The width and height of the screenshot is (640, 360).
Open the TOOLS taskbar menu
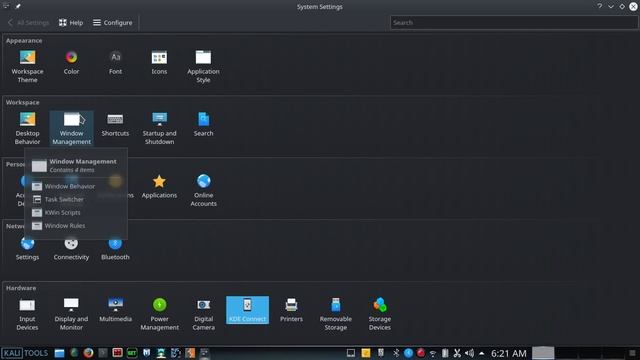click(36, 353)
